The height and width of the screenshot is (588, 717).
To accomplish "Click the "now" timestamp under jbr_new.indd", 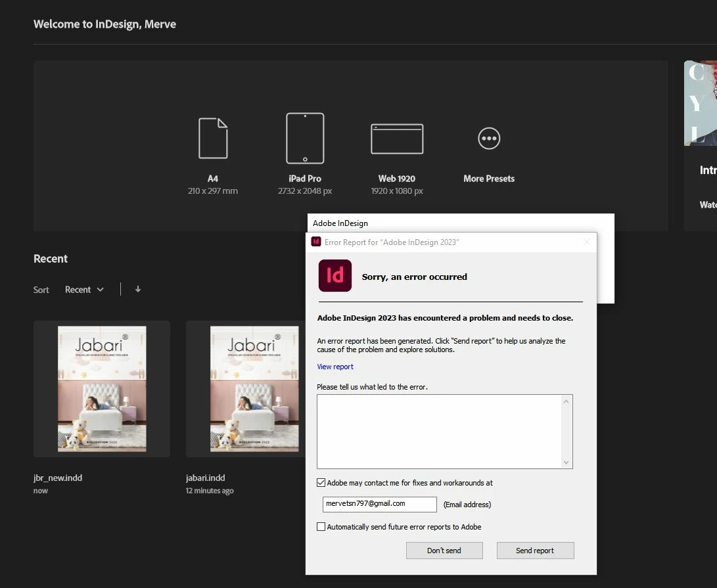I will pyautogui.click(x=40, y=491).
